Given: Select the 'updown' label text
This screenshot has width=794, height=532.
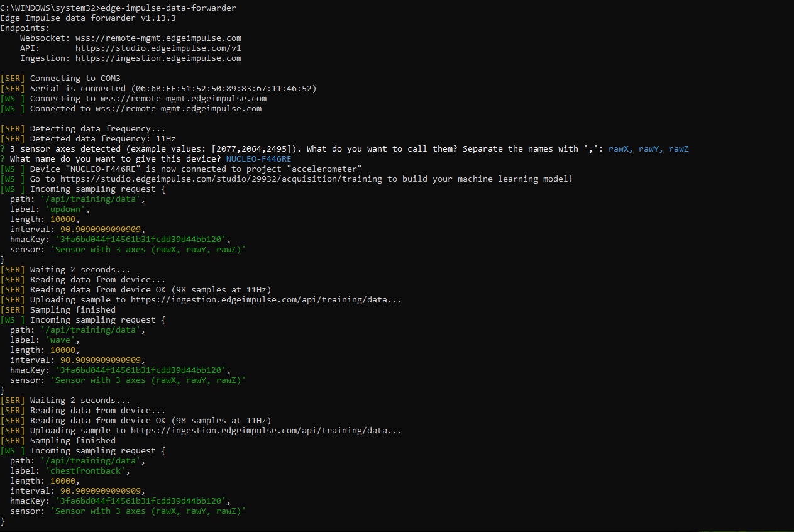Looking at the screenshot, I should pyautogui.click(x=65, y=209).
